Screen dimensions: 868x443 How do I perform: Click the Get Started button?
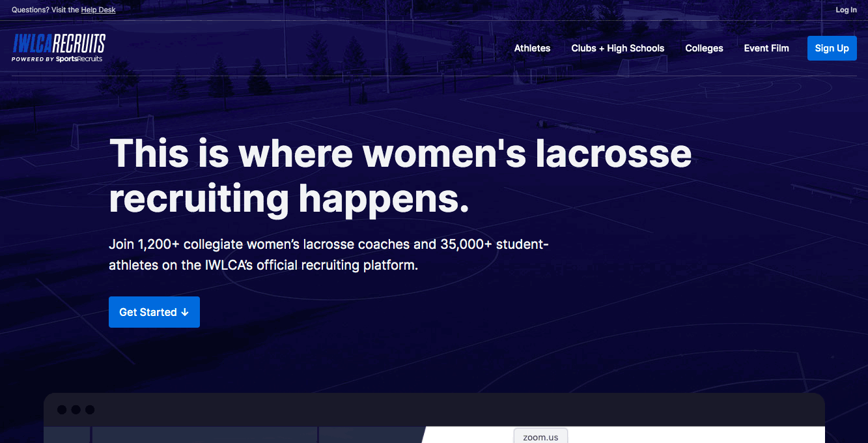point(154,312)
